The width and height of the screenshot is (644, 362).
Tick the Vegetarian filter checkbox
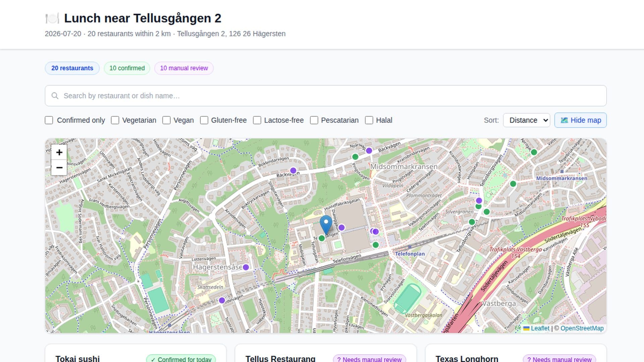(115, 120)
